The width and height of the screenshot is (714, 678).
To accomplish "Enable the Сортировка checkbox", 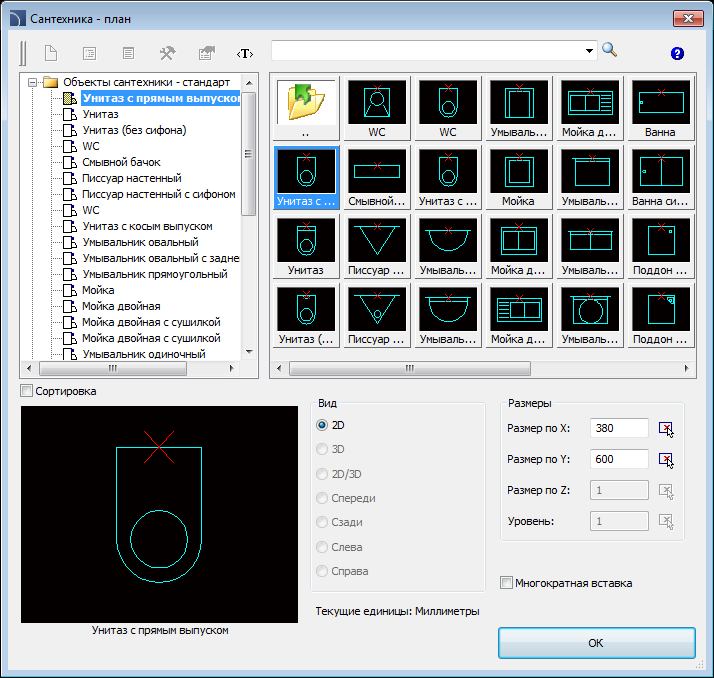I will [x=26, y=391].
